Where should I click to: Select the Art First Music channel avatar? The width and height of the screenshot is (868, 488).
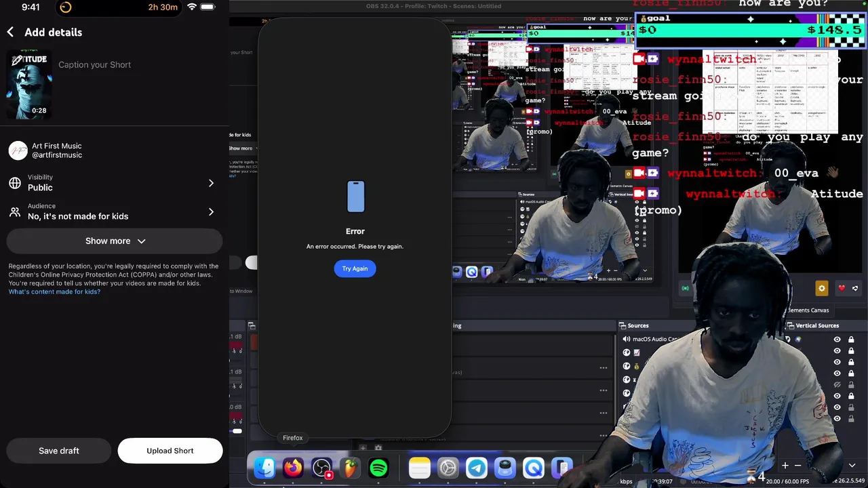coord(18,150)
